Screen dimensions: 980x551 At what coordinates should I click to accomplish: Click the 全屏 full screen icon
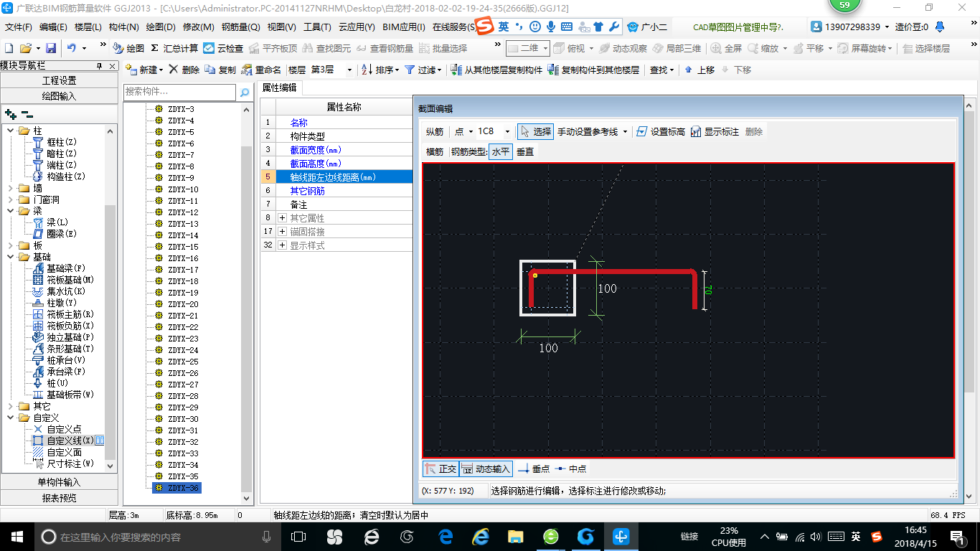717,49
